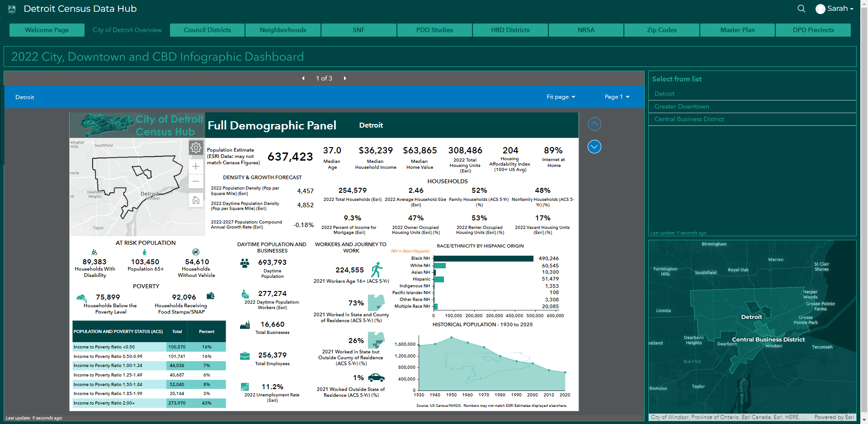The height and width of the screenshot is (424, 868).
Task: Open the Council Districts tab
Action: (x=207, y=30)
